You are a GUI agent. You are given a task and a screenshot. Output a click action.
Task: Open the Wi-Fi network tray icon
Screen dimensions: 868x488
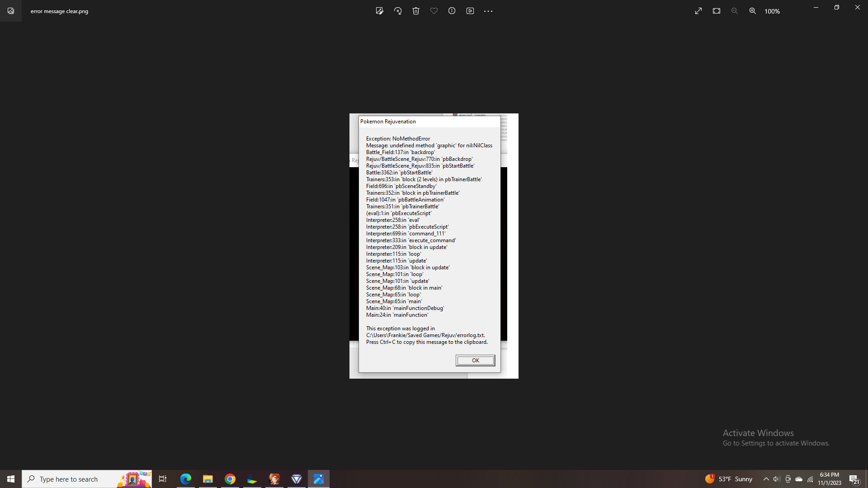point(810,479)
